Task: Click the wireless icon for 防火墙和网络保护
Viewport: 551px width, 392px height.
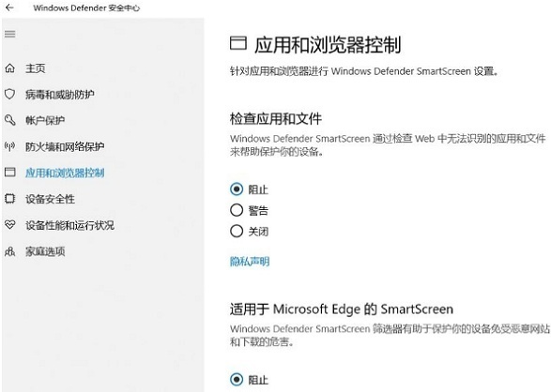Action: tap(9, 146)
